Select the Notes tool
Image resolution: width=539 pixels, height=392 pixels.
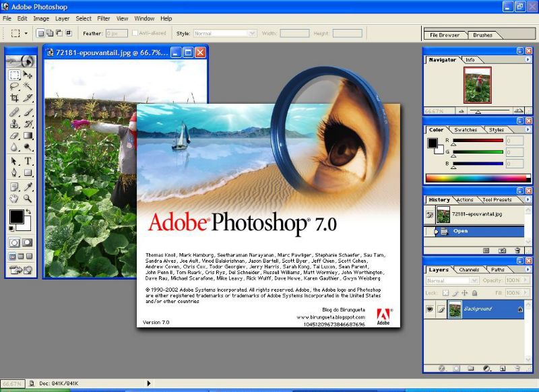[x=14, y=187]
